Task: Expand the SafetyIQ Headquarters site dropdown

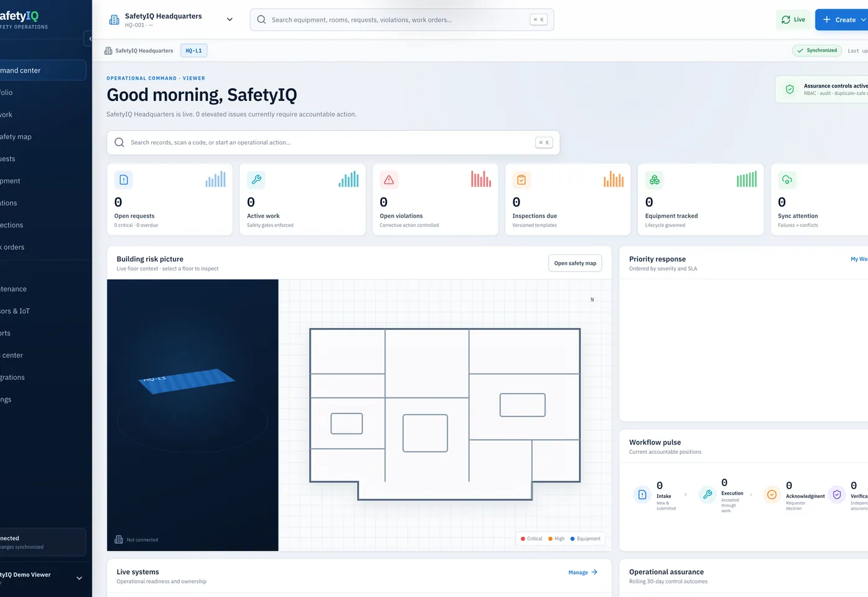Action: (x=229, y=20)
